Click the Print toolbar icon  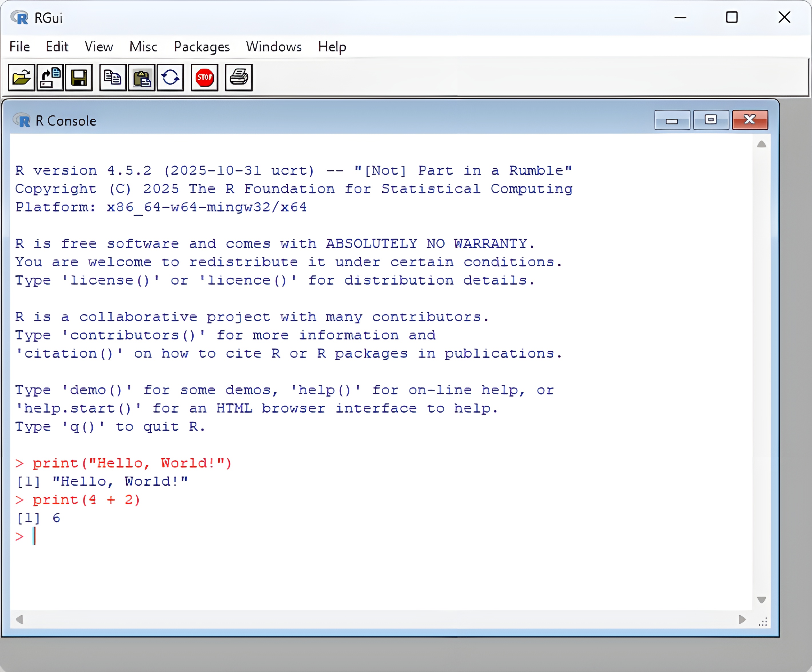pyautogui.click(x=238, y=78)
